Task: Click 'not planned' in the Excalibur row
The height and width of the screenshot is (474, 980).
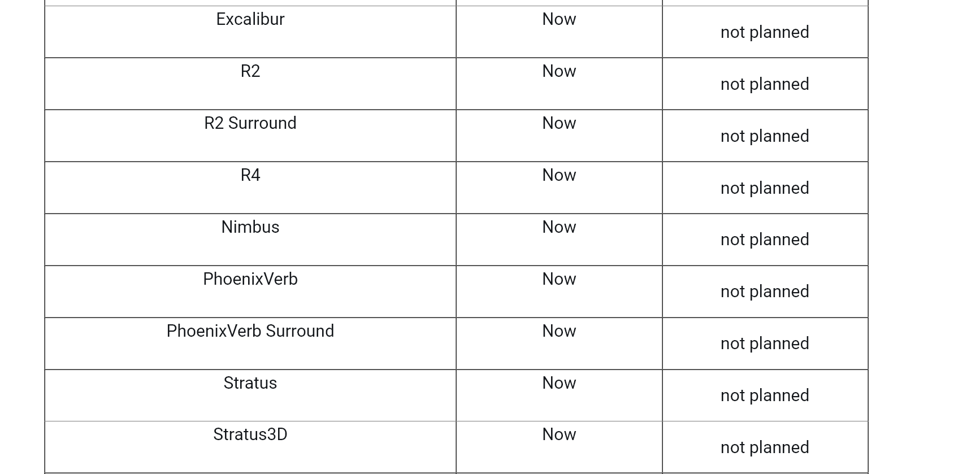Action: [x=765, y=32]
